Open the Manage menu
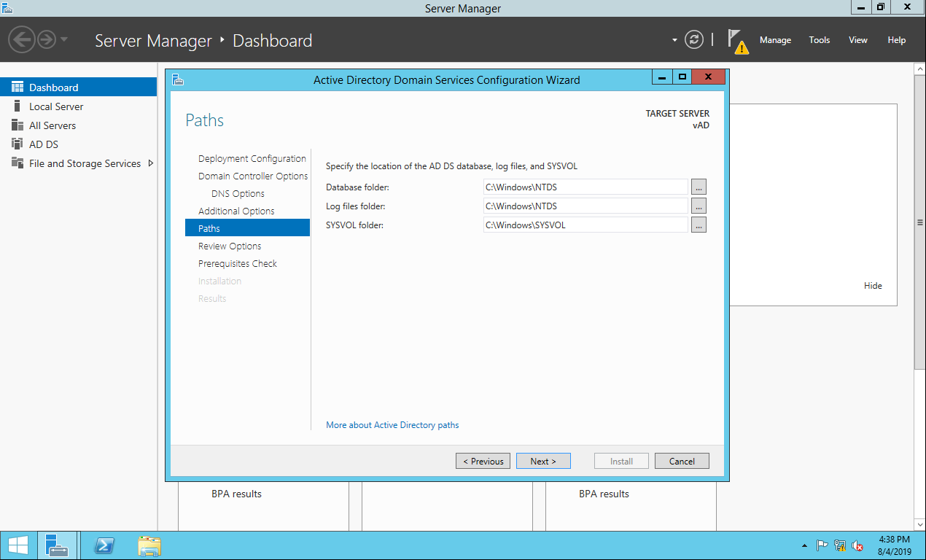Image resolution: width=926 pixels, height=560 pixels. [x=774, y=40]
